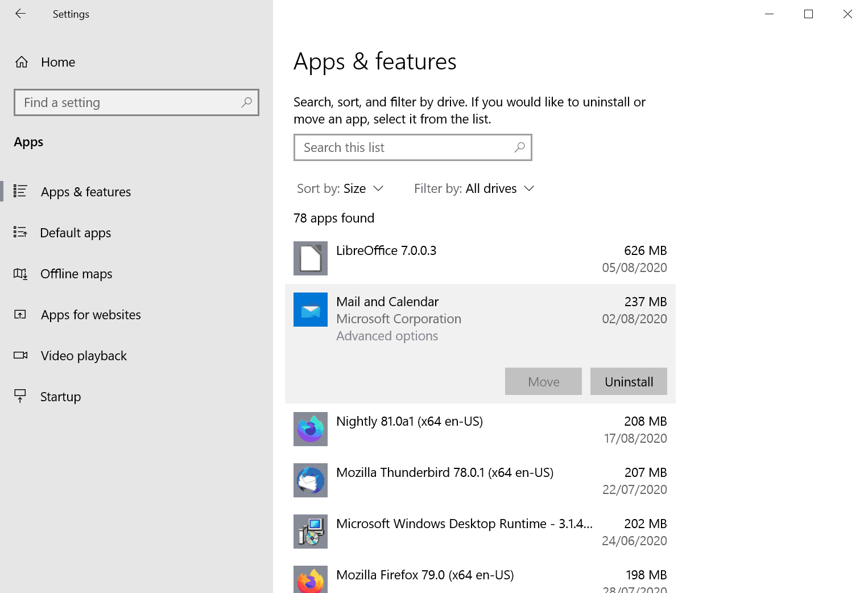Open the Home settings page
Image resolution: width=868 pixels, height=593 pixels.
pyautogui.click(x=137, y=62)
